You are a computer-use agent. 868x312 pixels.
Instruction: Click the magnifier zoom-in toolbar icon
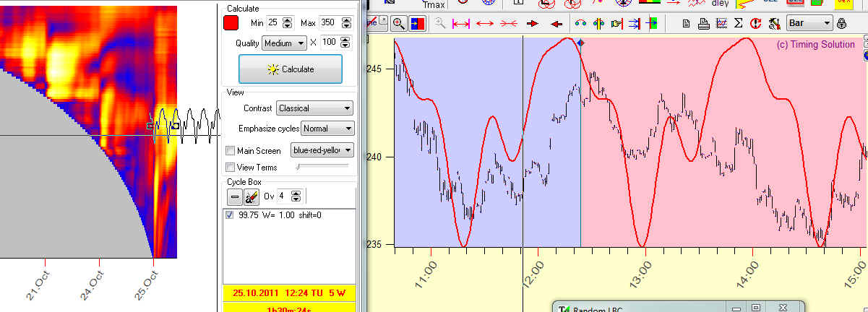(x=399, y=23)
